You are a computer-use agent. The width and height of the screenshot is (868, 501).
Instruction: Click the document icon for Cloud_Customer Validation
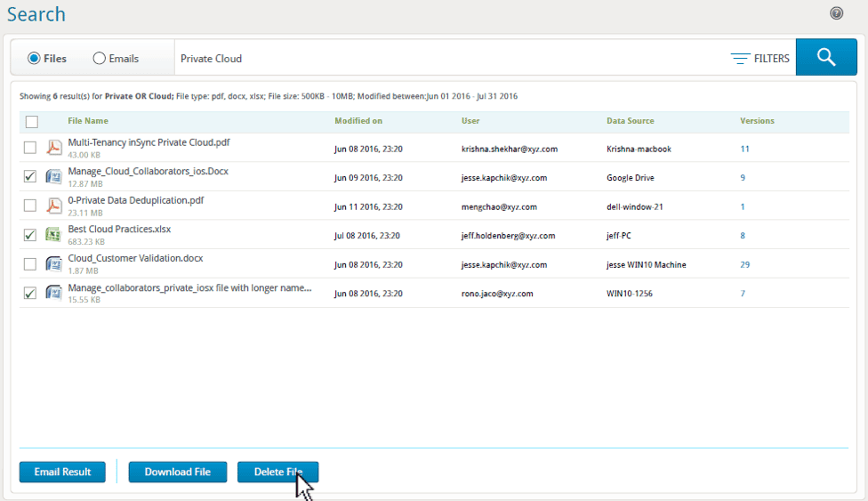pos(54,264)
